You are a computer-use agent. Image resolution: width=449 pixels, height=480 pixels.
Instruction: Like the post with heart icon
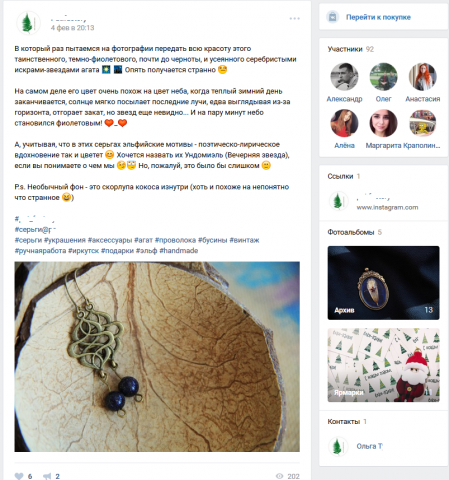(x=19, y=476)
